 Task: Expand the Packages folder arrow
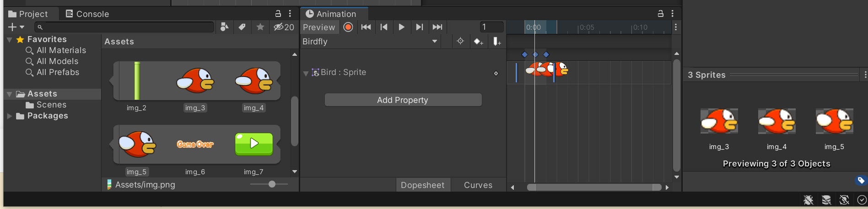click(10, 116)
